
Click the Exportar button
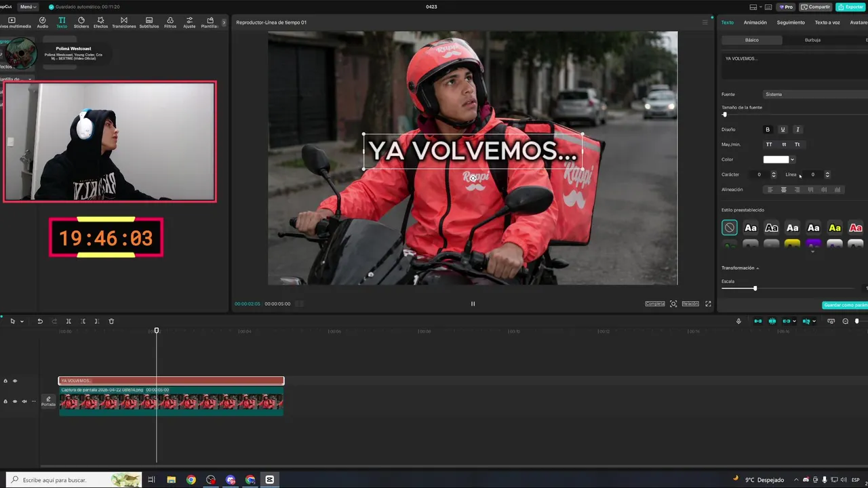click(x=850, y=7)
